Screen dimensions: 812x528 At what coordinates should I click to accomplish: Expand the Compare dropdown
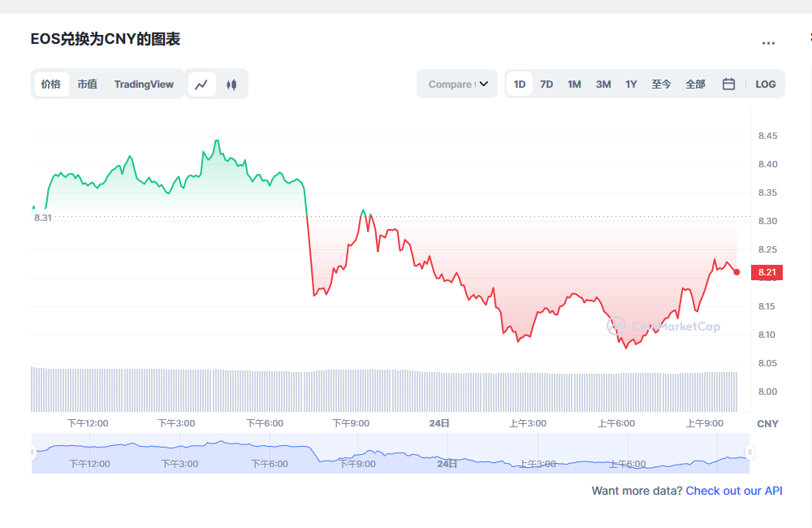456,84
